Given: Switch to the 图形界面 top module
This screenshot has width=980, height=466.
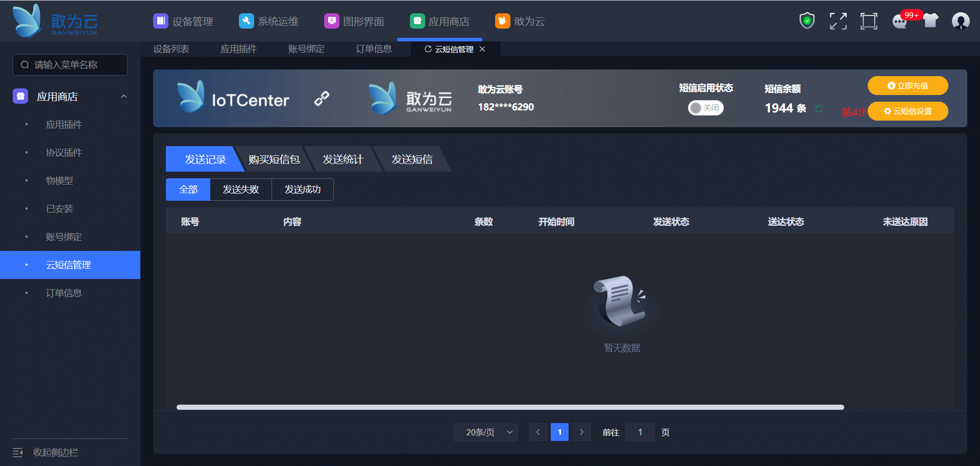Looking at the screenshot, I should (354, 21).
